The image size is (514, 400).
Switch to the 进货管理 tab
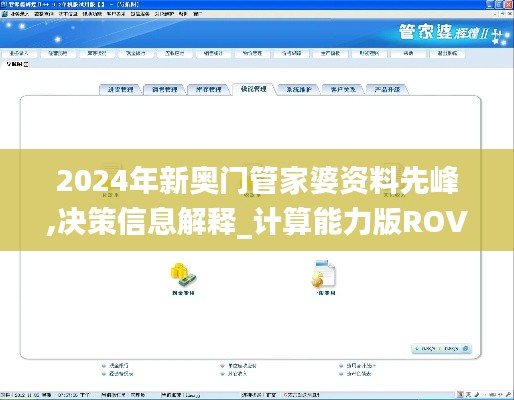(121, 89)
